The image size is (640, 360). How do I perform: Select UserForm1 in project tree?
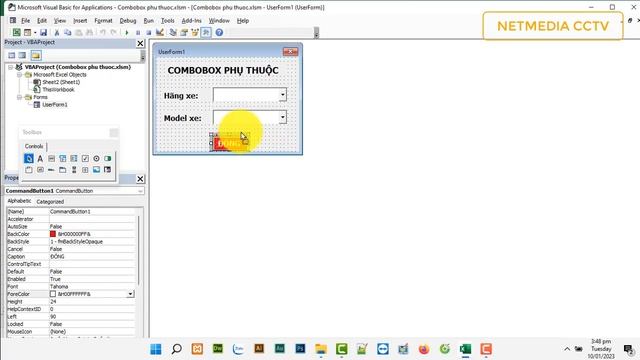55,104
